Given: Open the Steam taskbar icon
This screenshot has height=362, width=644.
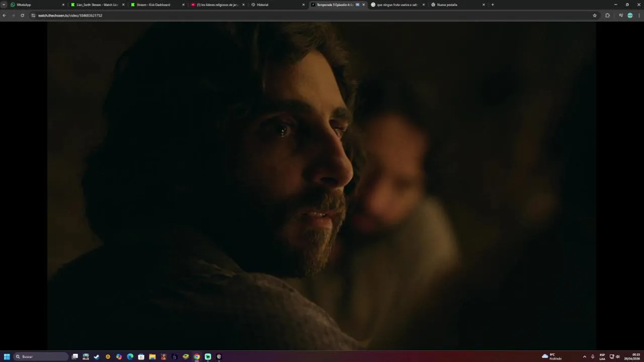Looking at the screenshot, I should point(97,356).
